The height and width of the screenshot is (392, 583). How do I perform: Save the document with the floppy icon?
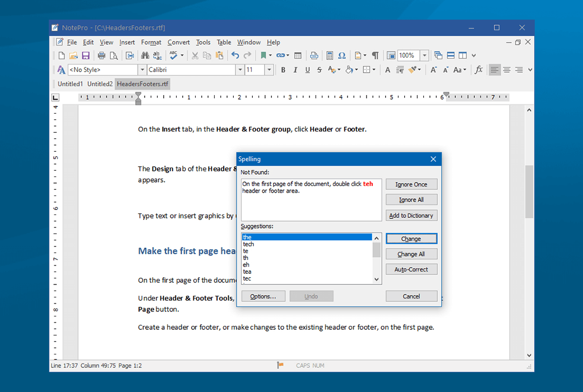[x=86, y=56]
